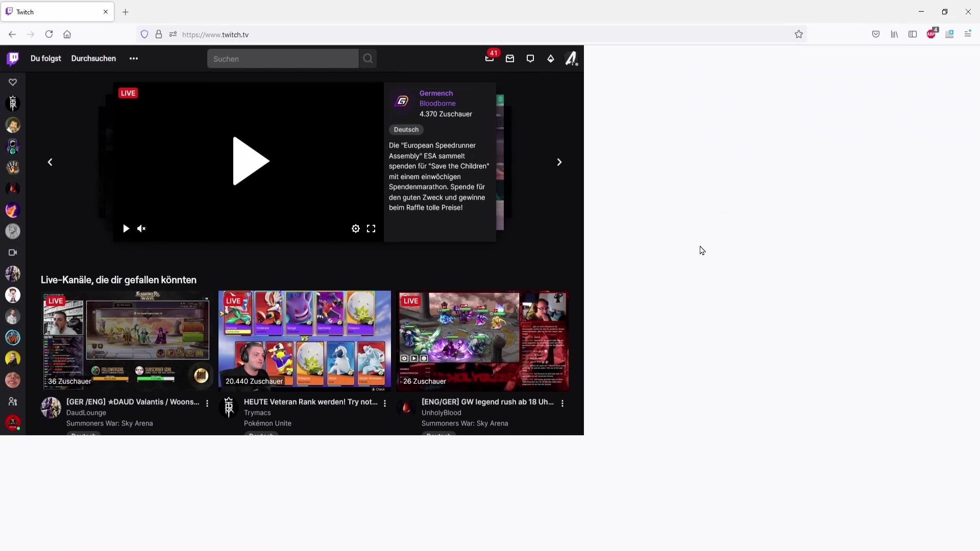Open the Twitch notifications inbox icon
Viewport: 980px width, 551px height.
click(x=510, y=59)
